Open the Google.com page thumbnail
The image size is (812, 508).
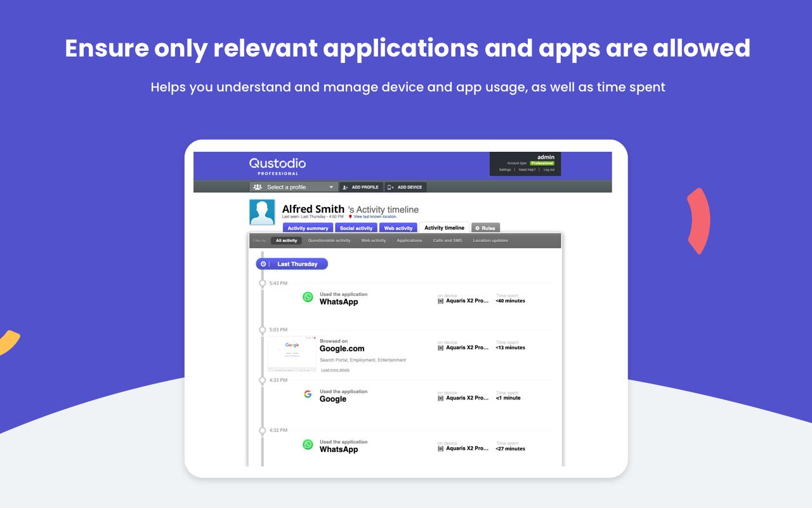coord(292,353)
